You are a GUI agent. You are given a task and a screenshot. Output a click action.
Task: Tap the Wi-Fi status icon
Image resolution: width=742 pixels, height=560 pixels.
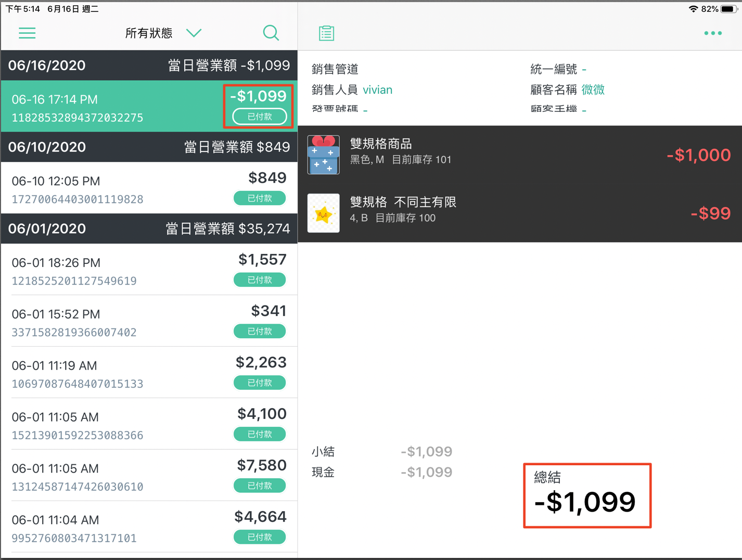coord(693,9)
